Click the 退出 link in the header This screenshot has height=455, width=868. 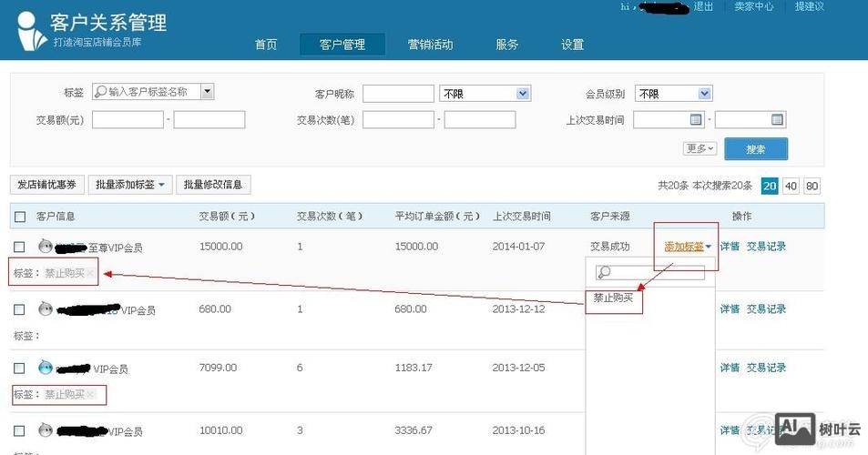[x=703, y=6]
